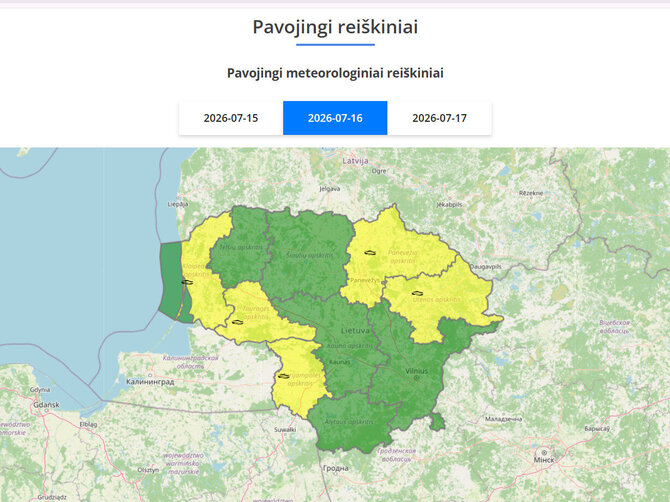Click the Pavojingi reiškiniai heading
The height and width of the screenshot is (502, 670).
click(335, 26)
